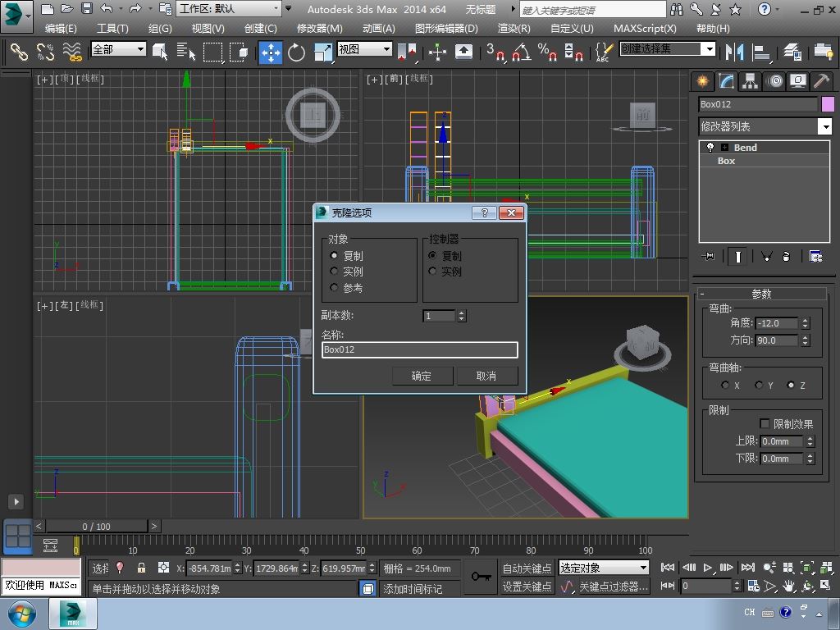Click the 确定 button in clone dialog
The width and height of the screenshot is (840, 630).
click(x=421, y=376)
